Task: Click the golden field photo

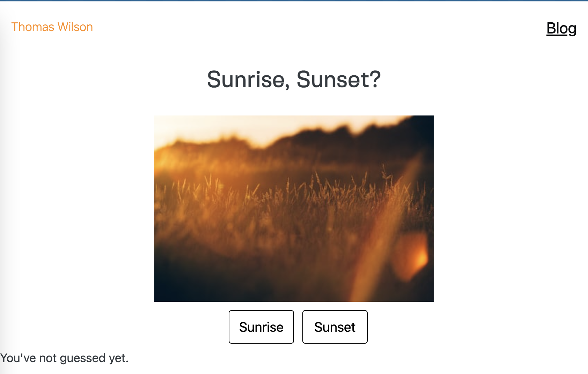Action: point(294,208)
